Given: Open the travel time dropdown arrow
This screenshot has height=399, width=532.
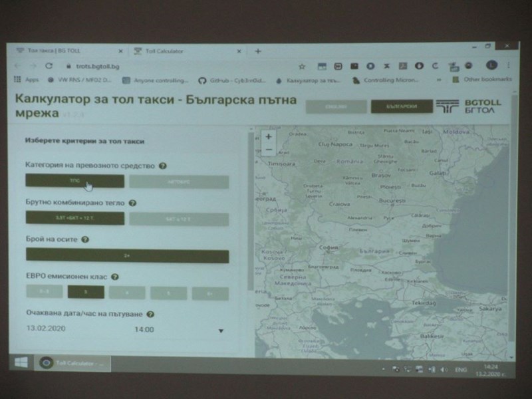Looking at the screenshot, I should [221, 331].
